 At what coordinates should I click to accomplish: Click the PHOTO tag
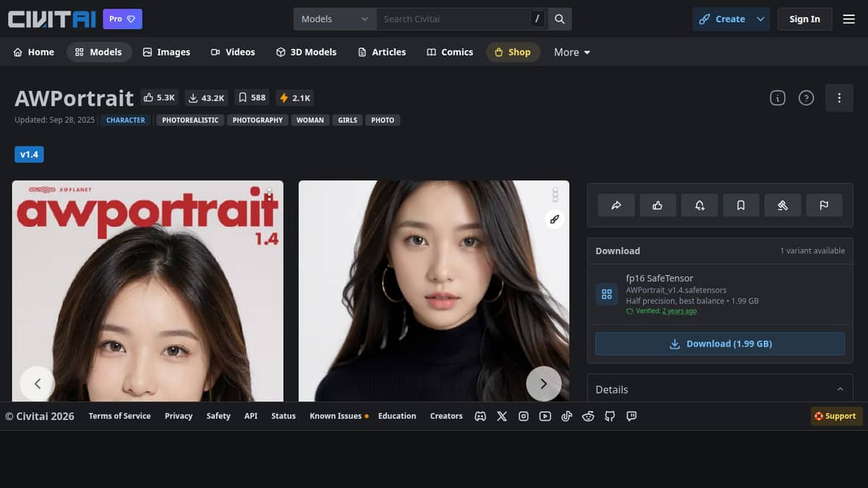coord(383,120)
